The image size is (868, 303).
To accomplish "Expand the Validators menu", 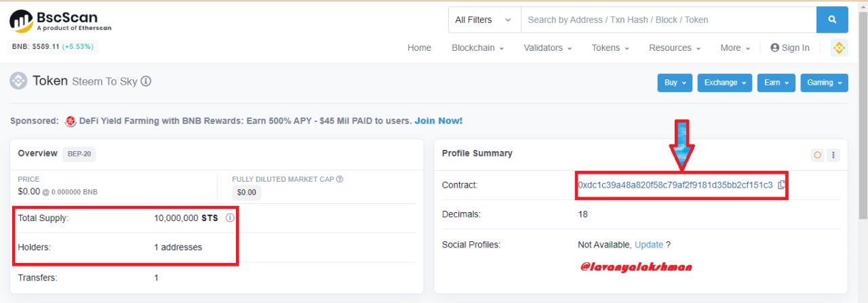I will 548,47.
